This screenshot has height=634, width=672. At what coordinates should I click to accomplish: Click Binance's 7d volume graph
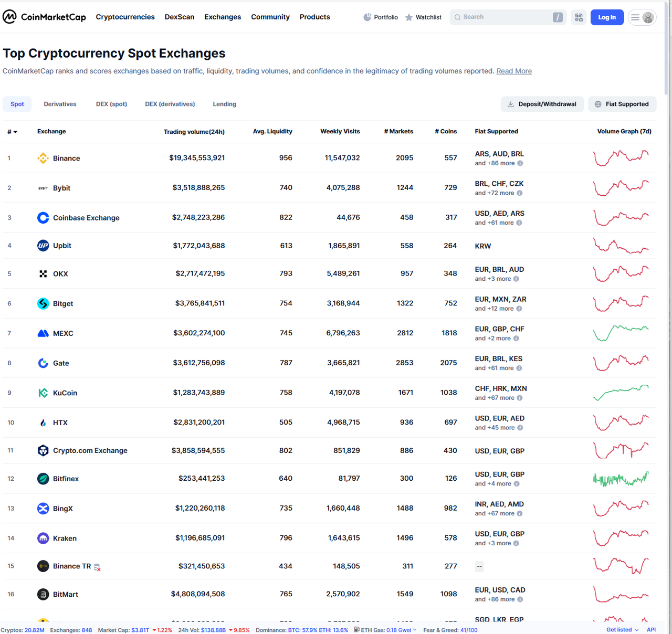pyautogui.click(x=621, y=158)
